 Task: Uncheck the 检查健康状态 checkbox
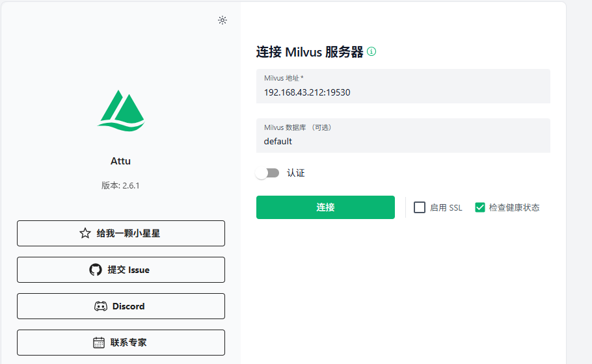click(480, 207)
